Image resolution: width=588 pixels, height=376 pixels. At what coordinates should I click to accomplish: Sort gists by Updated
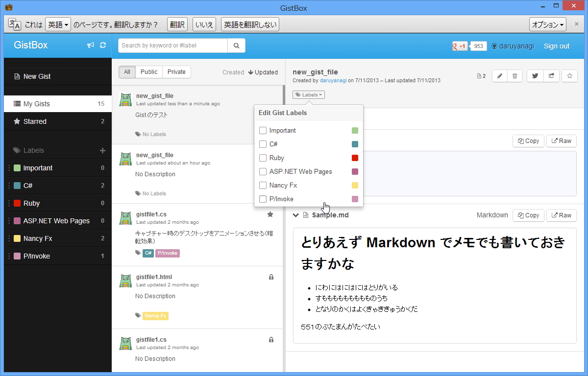(263, 72)
